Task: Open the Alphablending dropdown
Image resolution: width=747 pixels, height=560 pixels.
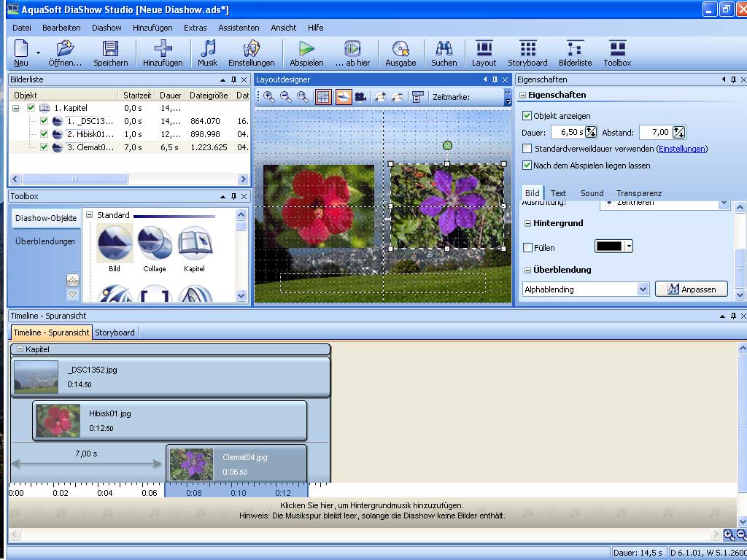Action: (643, 289)
